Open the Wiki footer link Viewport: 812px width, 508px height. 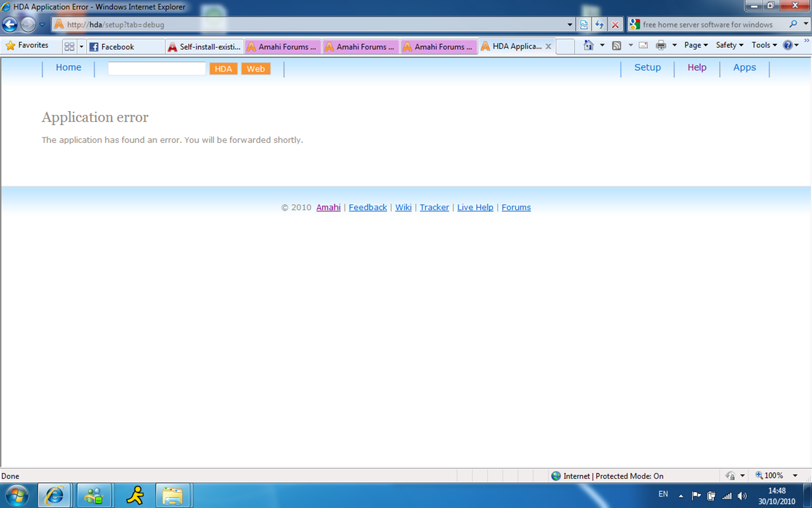(403, 207)
